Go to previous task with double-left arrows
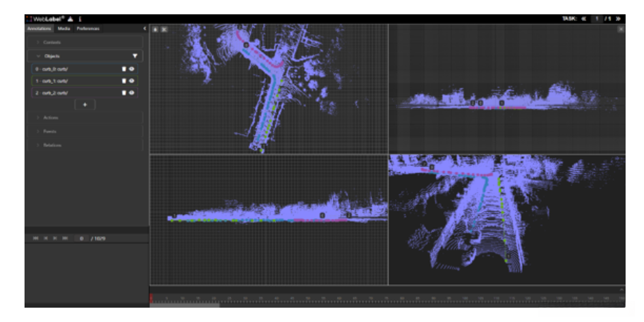 point(583,19)
